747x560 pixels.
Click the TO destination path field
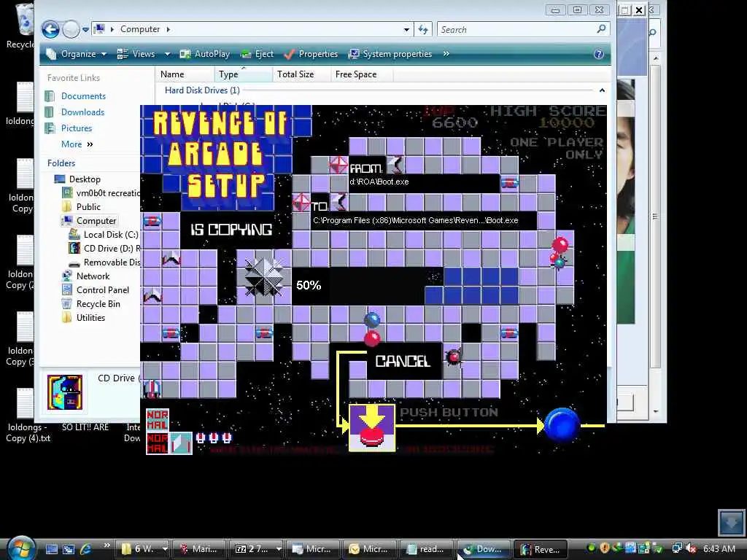click(x=423, y=220)
